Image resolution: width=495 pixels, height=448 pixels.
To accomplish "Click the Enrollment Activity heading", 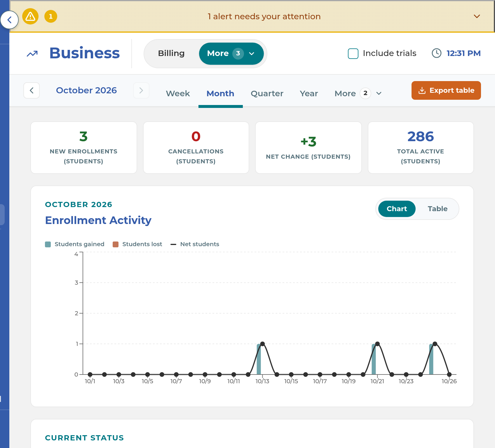I will (98, 220).
